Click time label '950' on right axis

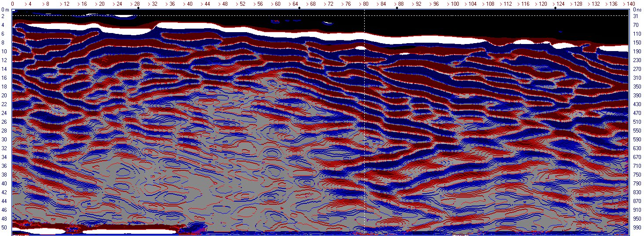pos(637,218)
